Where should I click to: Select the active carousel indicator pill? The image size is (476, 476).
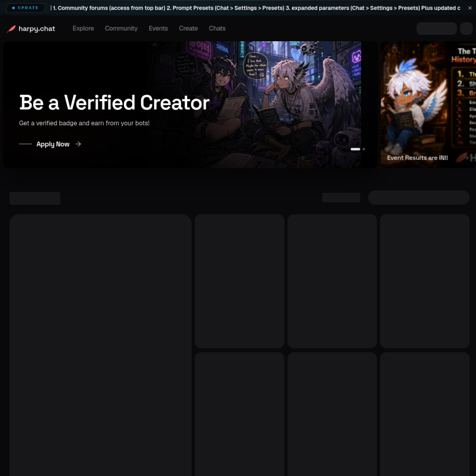coord(355,149)
